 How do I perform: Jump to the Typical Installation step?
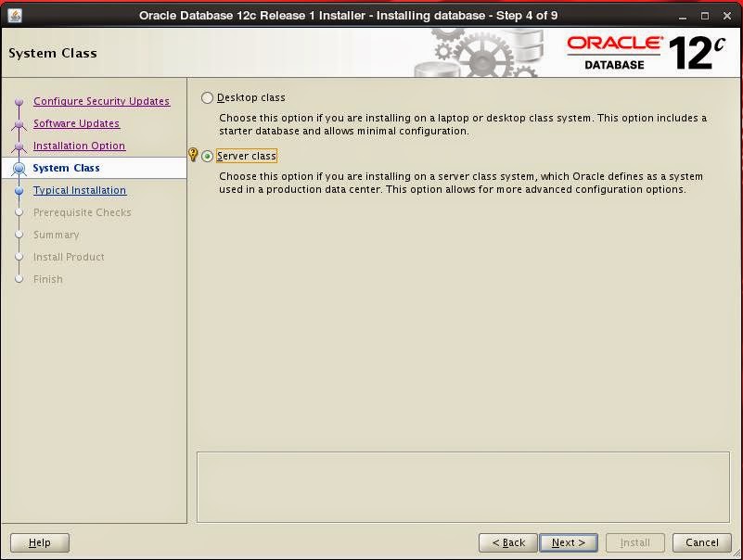[80, 190]
